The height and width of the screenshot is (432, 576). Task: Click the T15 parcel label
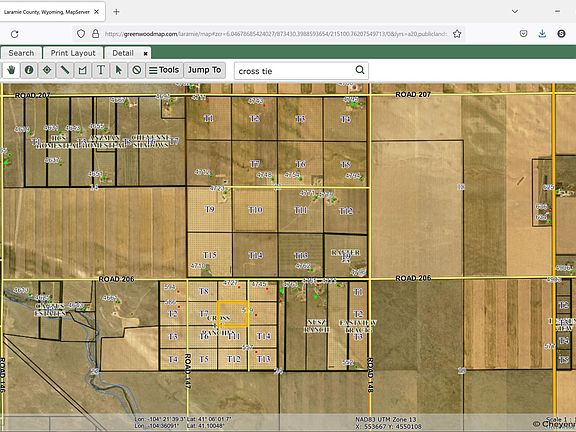click(210, 255)
